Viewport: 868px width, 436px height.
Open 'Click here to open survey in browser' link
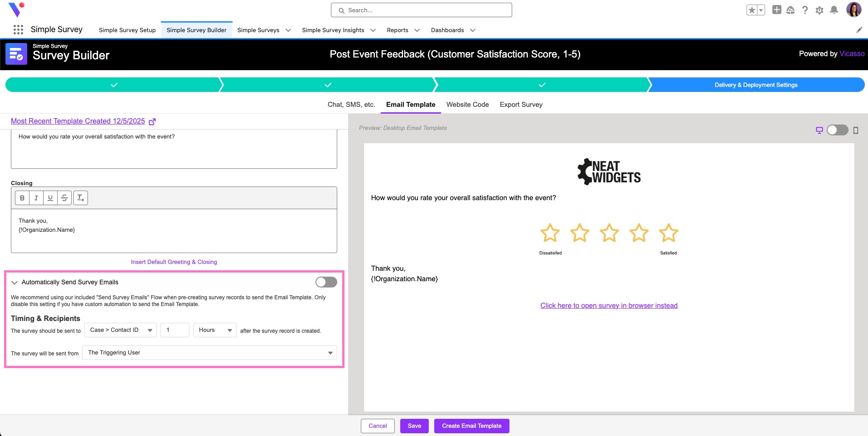click(609, 306)
